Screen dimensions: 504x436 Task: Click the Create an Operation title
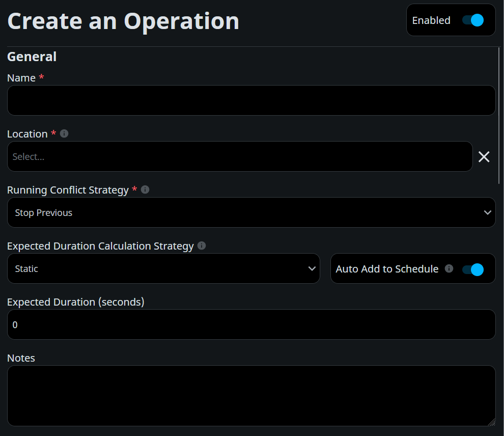click(x=123, y=21)
